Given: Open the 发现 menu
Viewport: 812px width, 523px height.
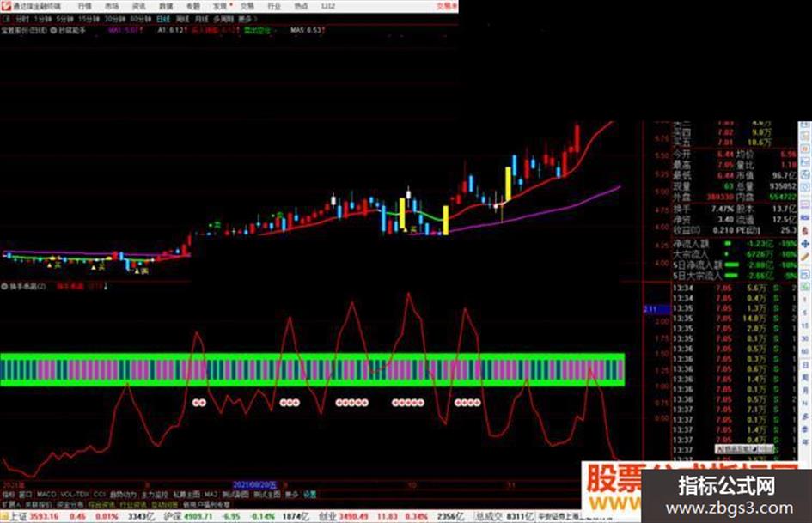Looking at the screenshot, I should click(x=220, y=6).
